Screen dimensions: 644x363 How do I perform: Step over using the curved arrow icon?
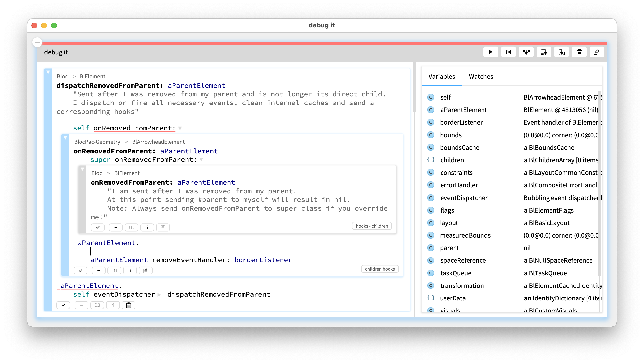pos(544,52)
